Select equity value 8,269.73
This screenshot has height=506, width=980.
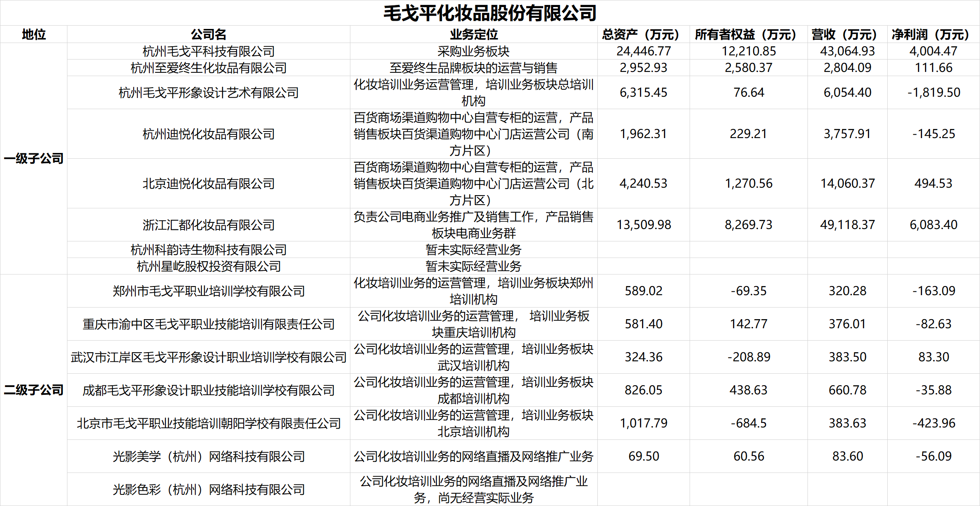[748, 225]
